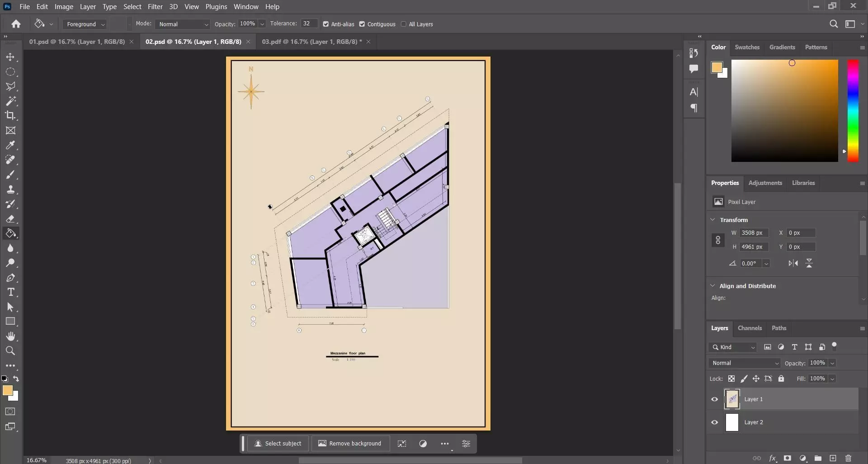Select the Horizontal Type tool

(x=10, y=292)
